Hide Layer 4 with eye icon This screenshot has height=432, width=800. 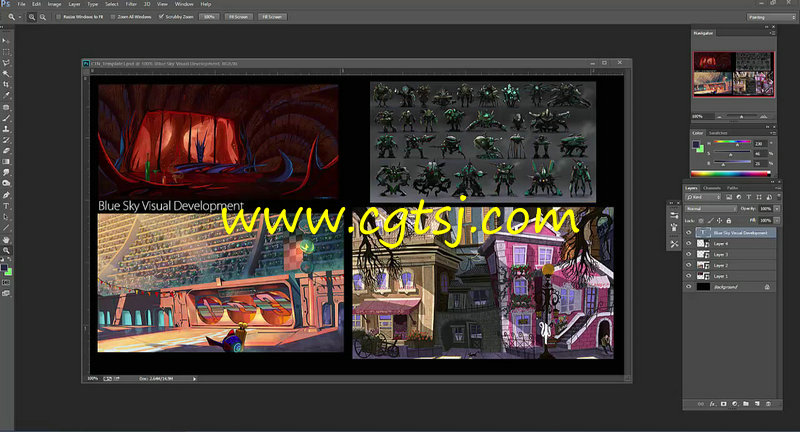point(689,243)
